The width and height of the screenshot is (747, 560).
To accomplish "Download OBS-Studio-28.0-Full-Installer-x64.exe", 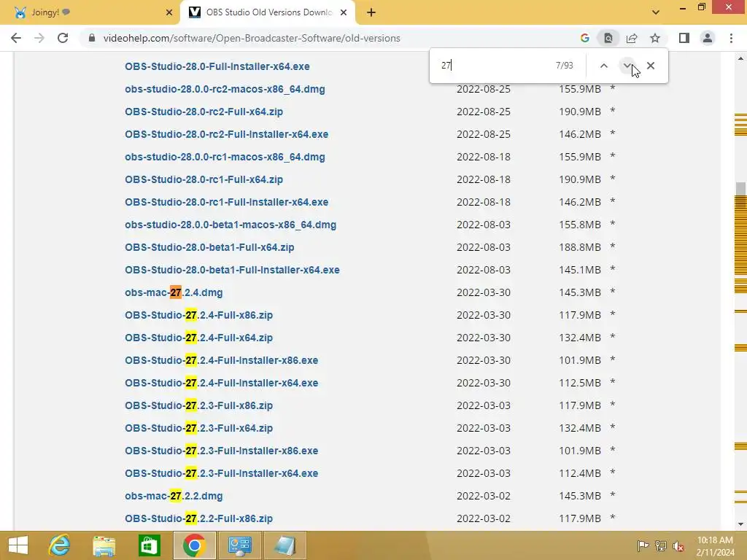I will point(217,66).
